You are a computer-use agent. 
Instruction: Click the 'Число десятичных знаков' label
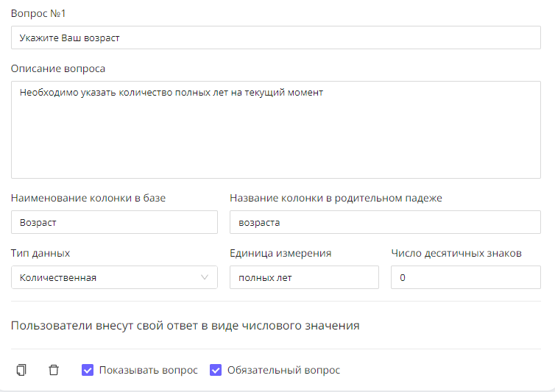tap(456, 253)
